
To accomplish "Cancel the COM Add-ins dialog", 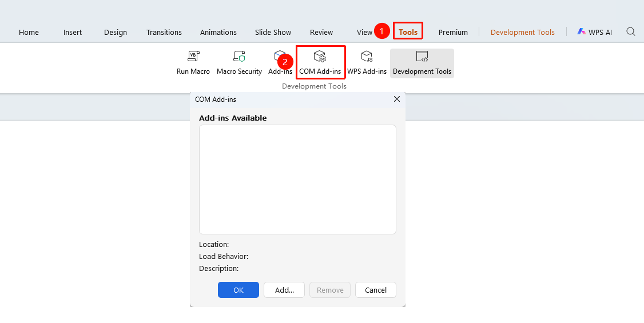I will pyautogui.click(x=375, y=290).
